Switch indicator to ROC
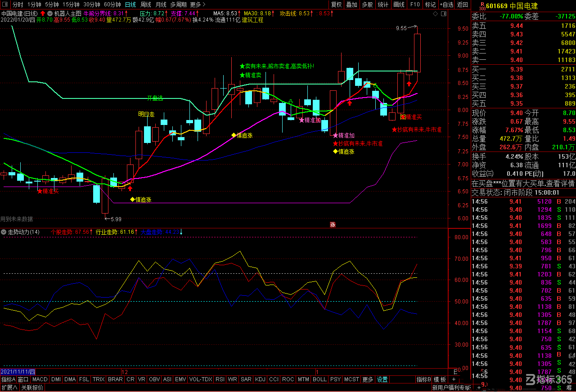The height and width of the screenshot is (392, 576). [288, 379]
